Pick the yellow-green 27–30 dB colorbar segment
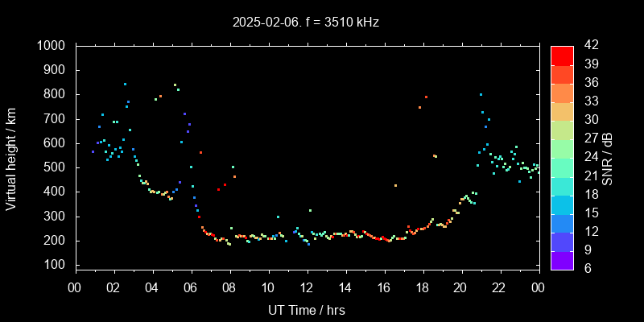 tap(562, 130)
